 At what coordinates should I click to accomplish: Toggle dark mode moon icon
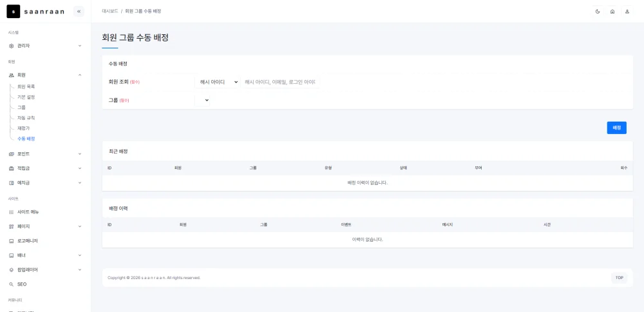coord(598,12)
